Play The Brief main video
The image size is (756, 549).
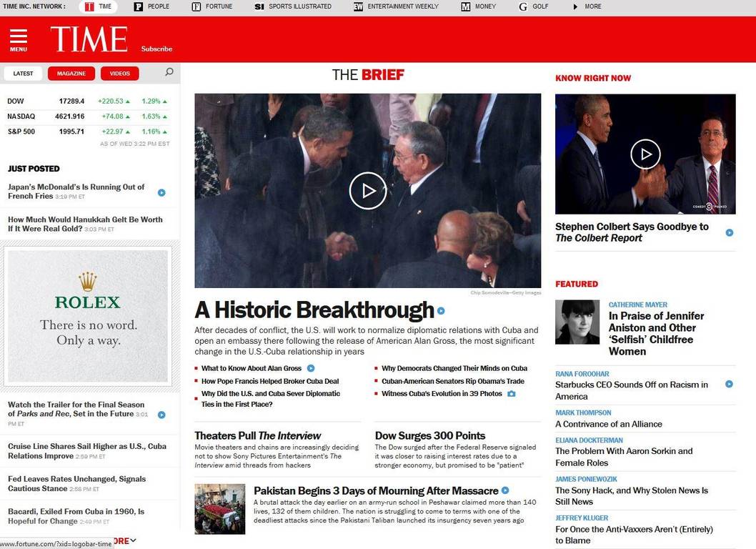[368, 191]
